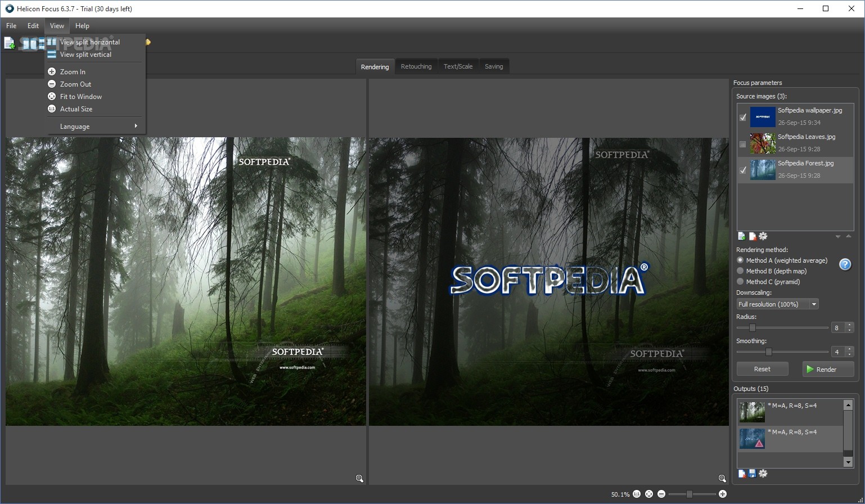
Task: Click the Radius slider handle
Action: (x=752, y=328)
